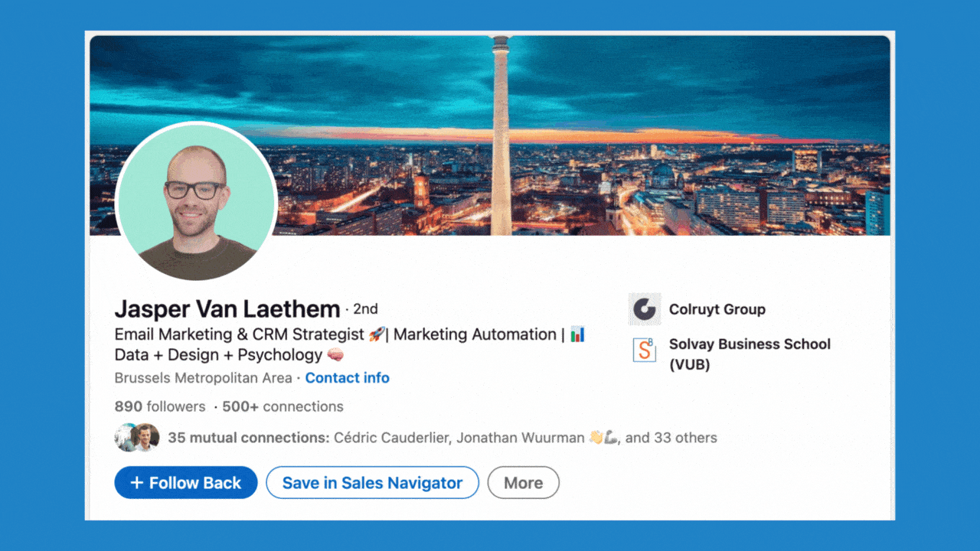This screenshot has height=551, width=980.
Task: Click the Colruyt Group logo icon
Action: click(x=645, y=309)
